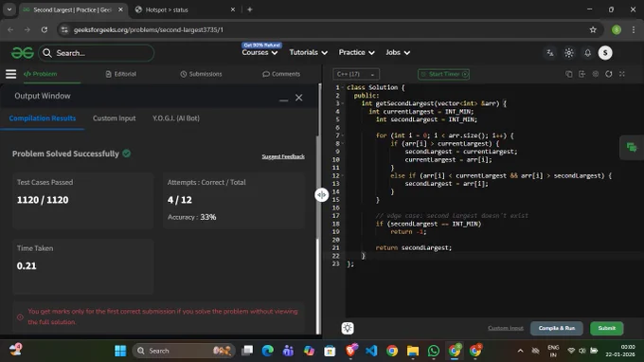
Task: Click the GeeksforGeeks search field
Action: [97, 53]
